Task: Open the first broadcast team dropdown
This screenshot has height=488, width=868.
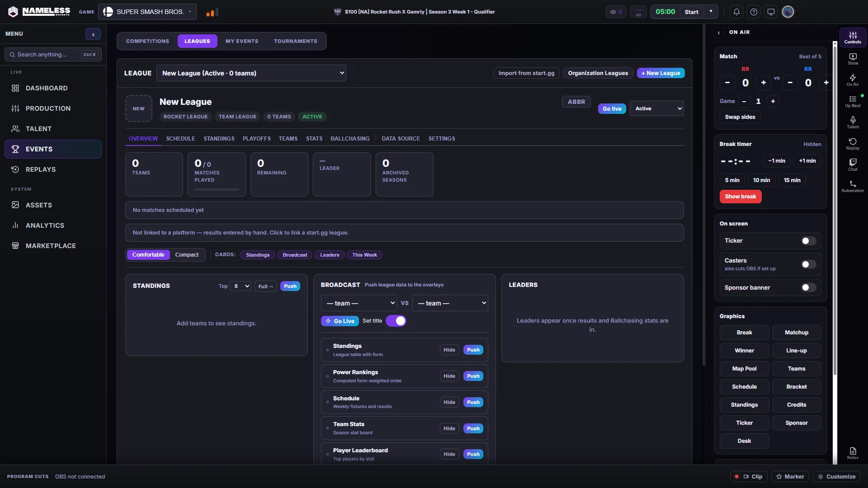Action: [359, 303]
